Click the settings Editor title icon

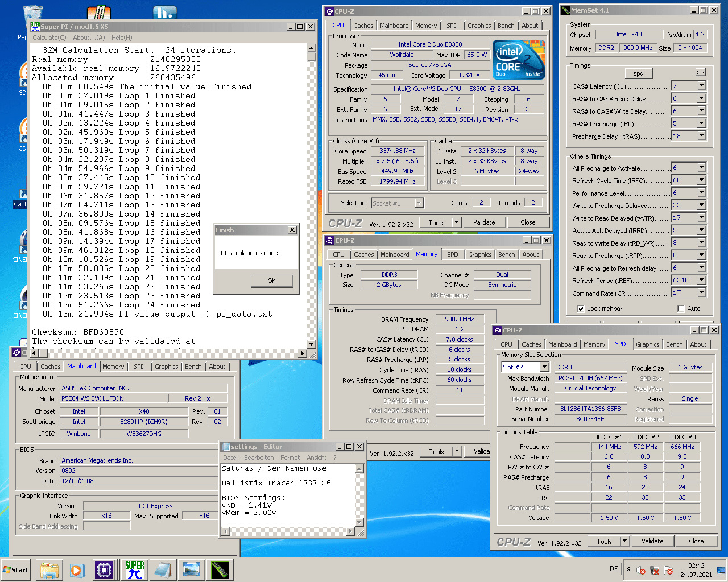(226, 447)
